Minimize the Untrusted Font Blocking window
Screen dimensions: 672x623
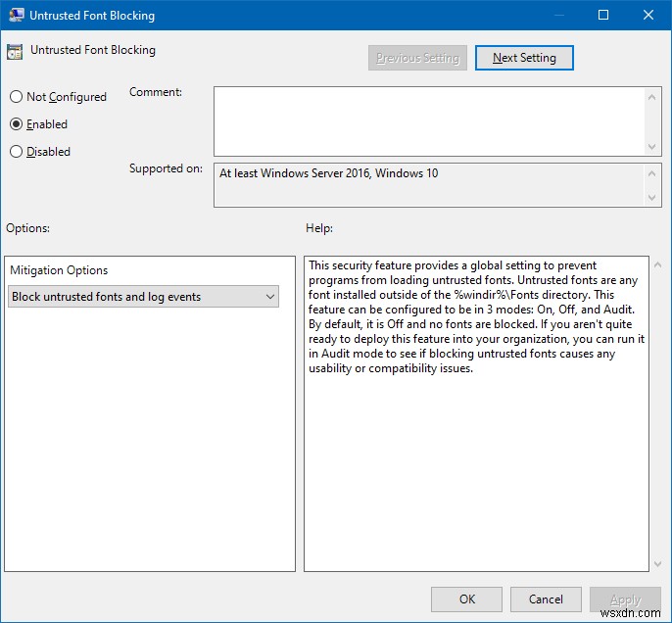pos(558,15)
